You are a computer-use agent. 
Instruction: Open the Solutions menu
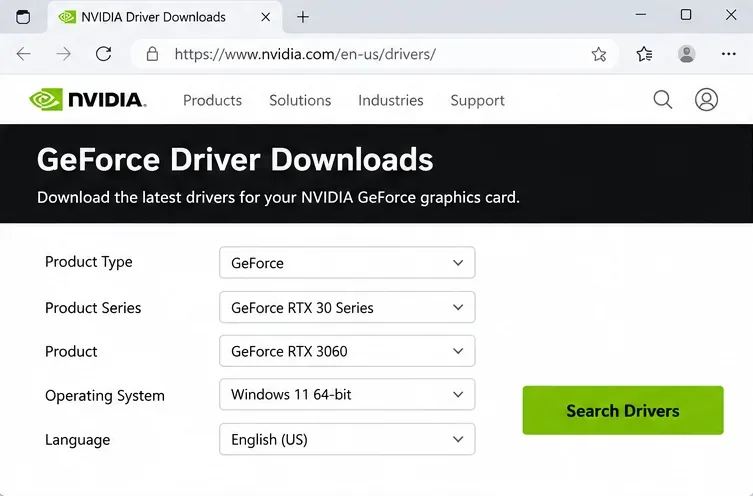coord(300,100)
